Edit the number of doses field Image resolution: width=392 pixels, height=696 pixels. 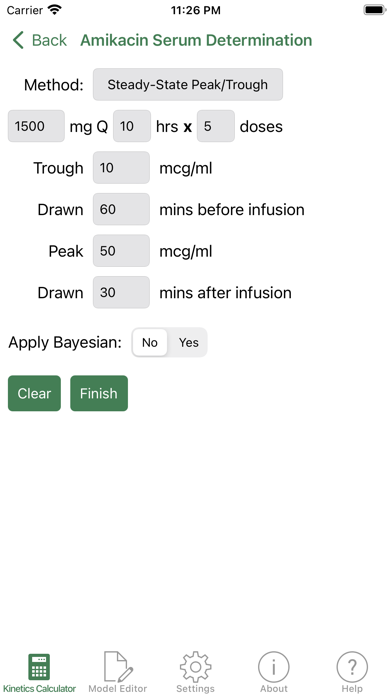(216, 126)
